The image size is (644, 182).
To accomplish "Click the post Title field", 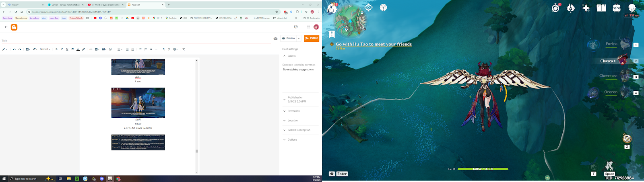I will [x=136, y=41].
